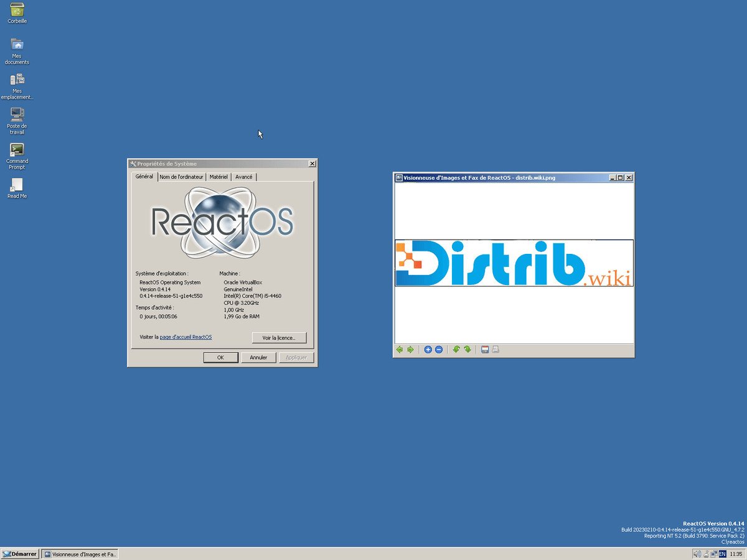Click the 1,99 Go de RAM text
Screen dimensions: 747x560
tap(242, 317)
